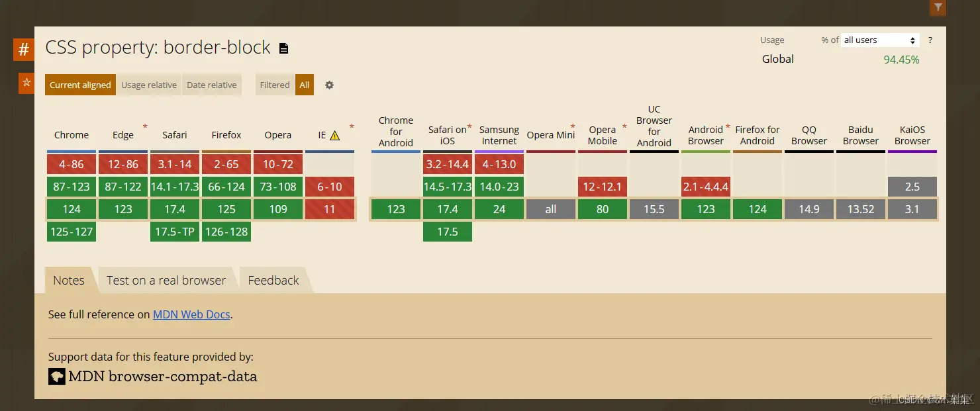Open the MDN Web Docs link
Image resolution: width=980 pixels, height=411 pixels.
[191, 314]
